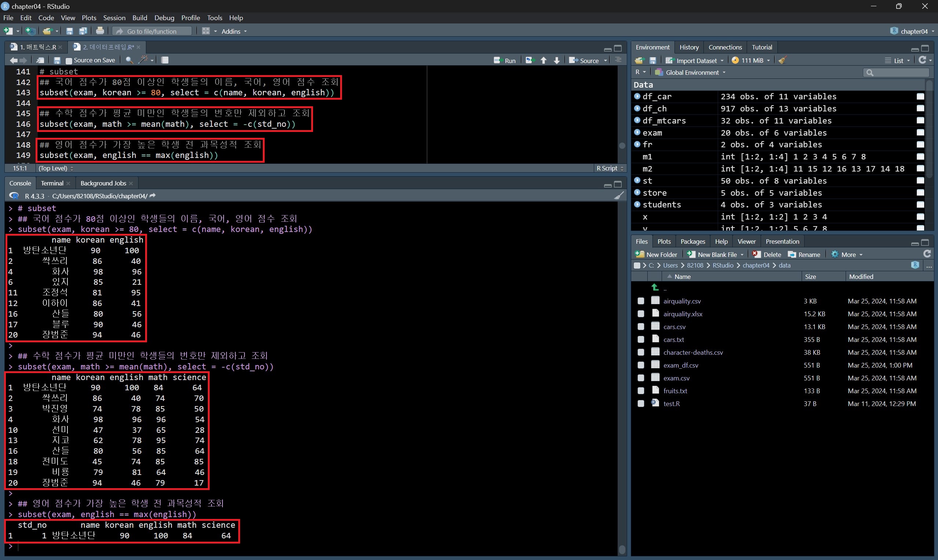
Task: Tick the checkbox for airquality.xlsx
Action: (x=641, y=314)
